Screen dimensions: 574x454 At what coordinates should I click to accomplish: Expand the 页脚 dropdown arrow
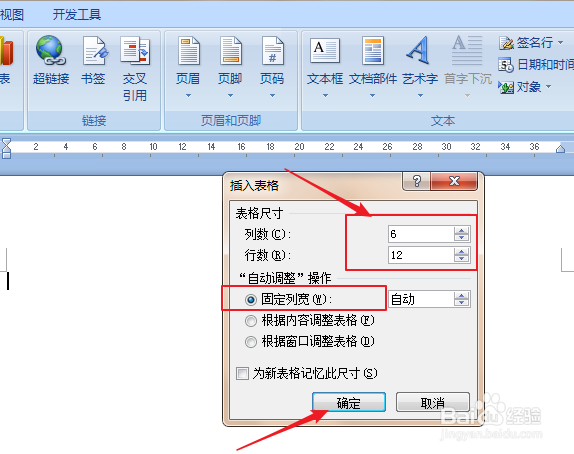pyautogui.click(x=230, y=96)
